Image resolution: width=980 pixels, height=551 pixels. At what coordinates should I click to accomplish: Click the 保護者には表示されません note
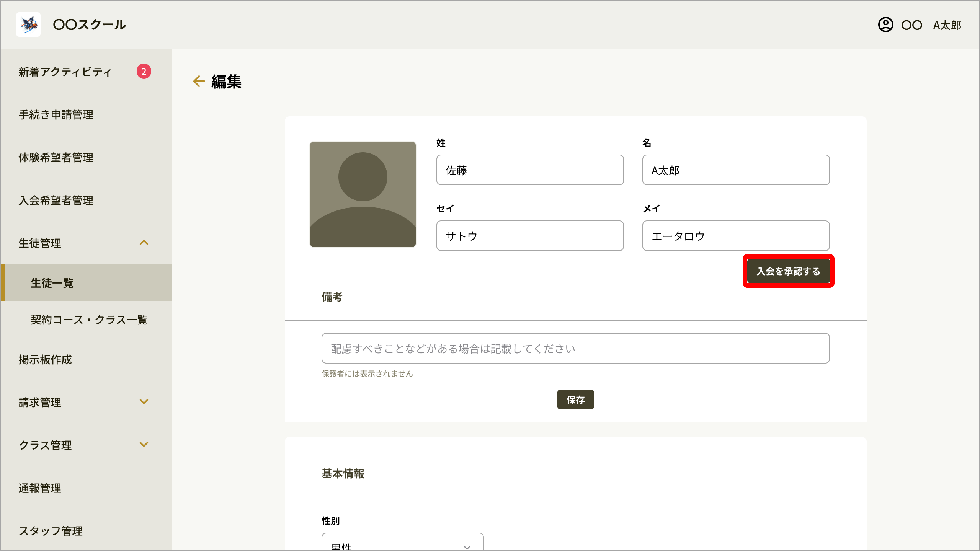click(367, 374)
